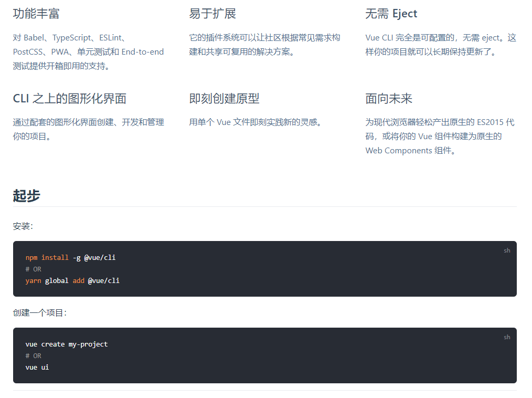532x398 pixels.
Task: Click the CLI 之上的图形化界面 heading
Action: click(x=70, y=99)
